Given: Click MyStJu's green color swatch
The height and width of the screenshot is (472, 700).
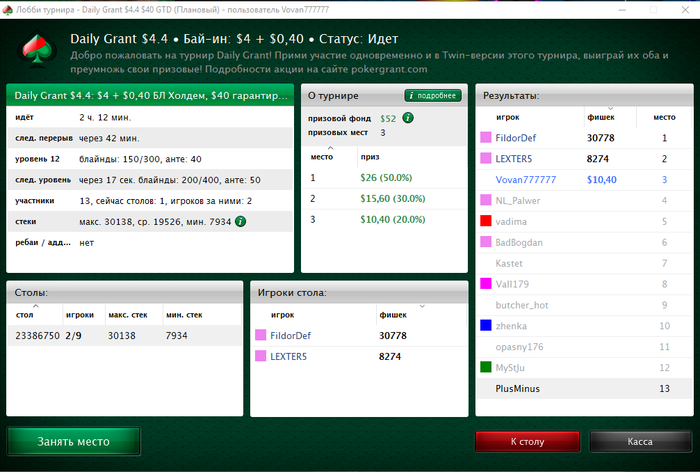Looking at the screenshot, I should 486,367.
